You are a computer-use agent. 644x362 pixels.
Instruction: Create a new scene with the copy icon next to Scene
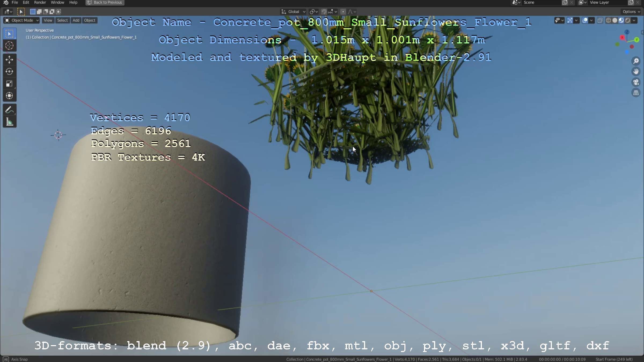[x=565, y=2]
